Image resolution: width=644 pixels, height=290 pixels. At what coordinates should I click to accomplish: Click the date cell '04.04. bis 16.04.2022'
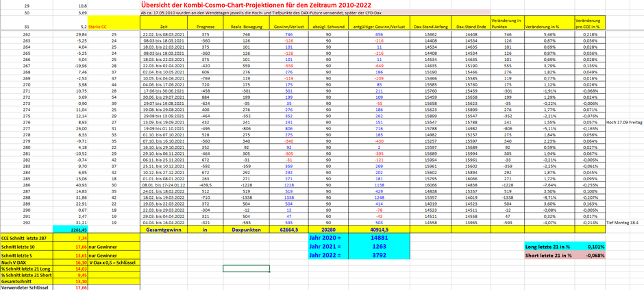[164, 222]
